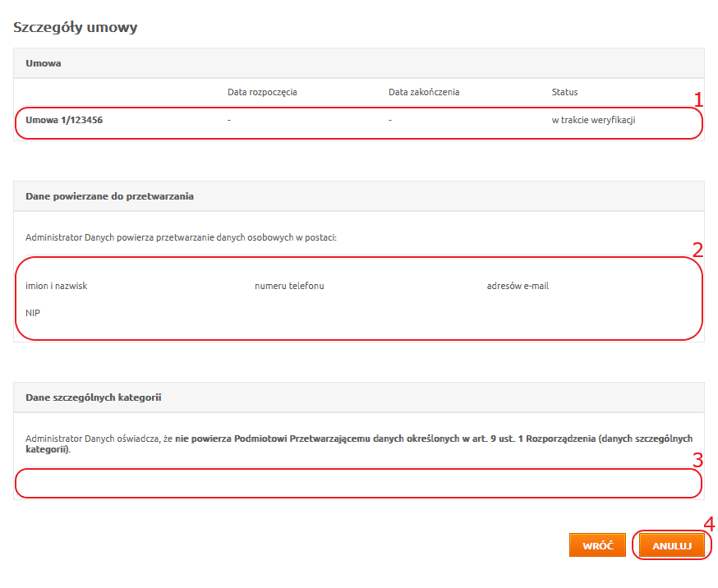Click the Data zakończenia column header
The height and width of the screenshot is (588, 718).
point(424,92)
